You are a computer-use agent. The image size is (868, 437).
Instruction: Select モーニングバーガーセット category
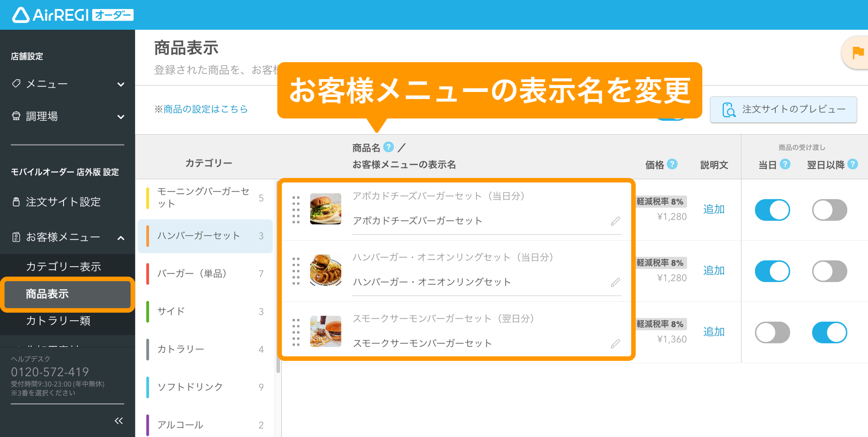(x=205, y=198)
